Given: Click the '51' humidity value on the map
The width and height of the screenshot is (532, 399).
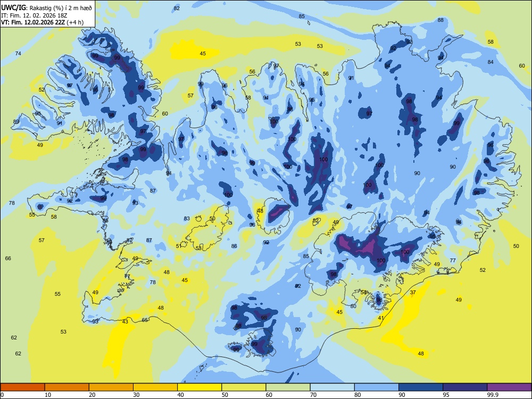Looking at the screenshot, I should point(179,246).
